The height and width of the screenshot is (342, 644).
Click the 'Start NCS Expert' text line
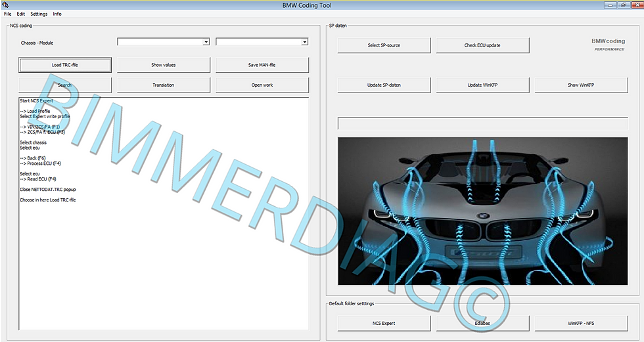[x=37, y=101]
